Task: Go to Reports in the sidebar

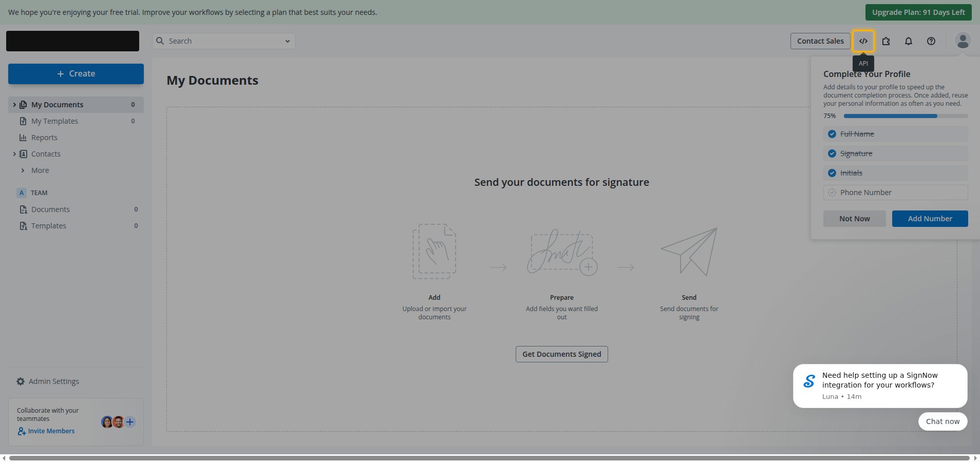Action: 76,138
